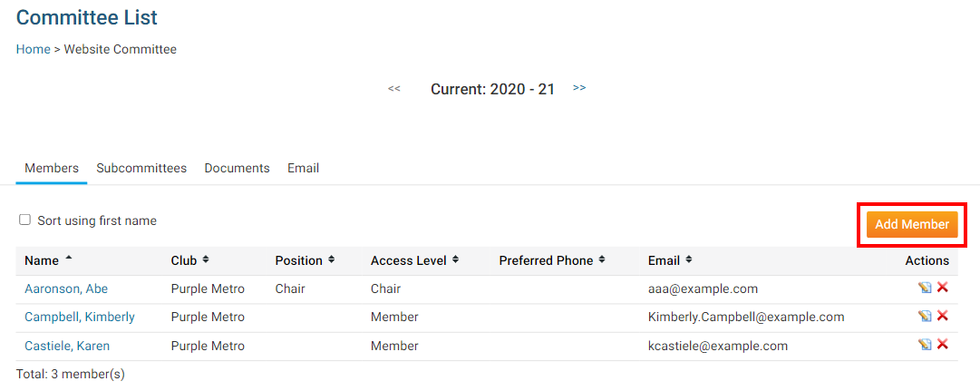Click the Add Member button

tap(912, 224)
